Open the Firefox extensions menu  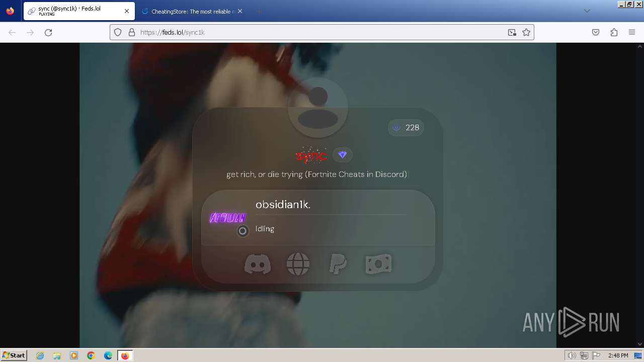614,32
